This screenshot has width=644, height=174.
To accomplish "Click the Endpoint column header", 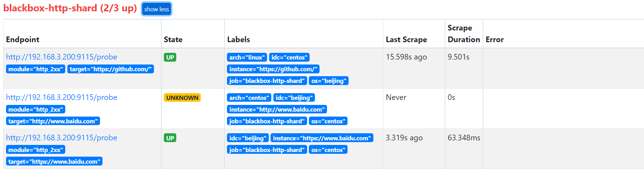I will point(23,39).
